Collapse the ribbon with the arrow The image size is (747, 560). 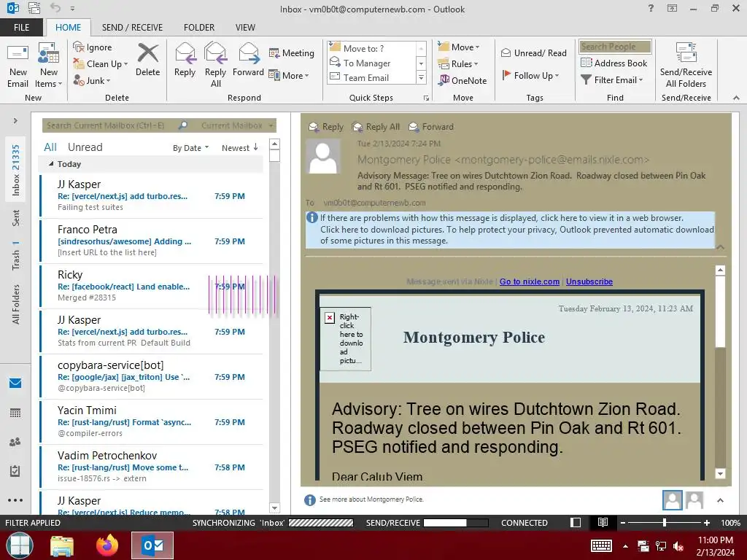[736, 98]
